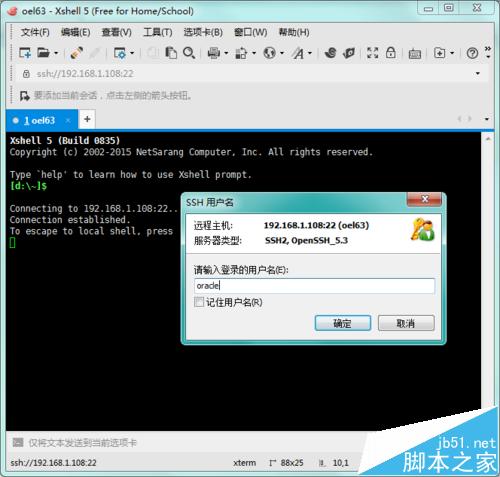500x477 pixels.
Task: Open the Tools (T) menu
Action: coord(158,32)
